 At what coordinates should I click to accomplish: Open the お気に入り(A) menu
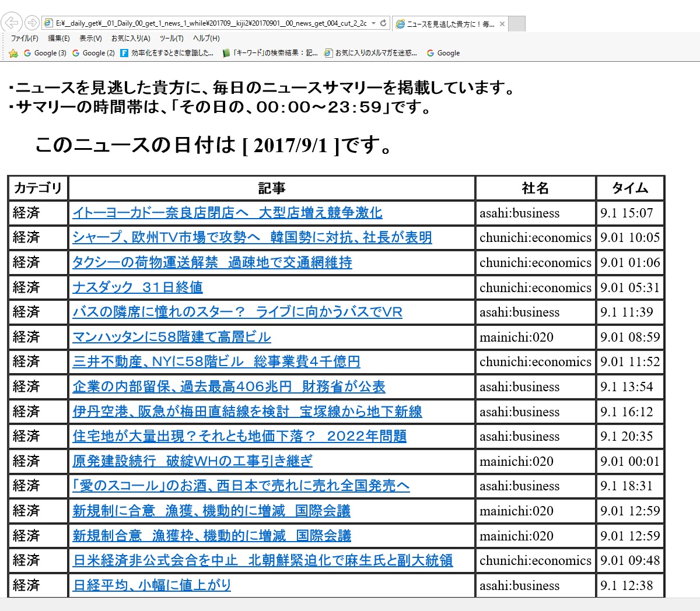pyautogui.click(x=131, y=38)
